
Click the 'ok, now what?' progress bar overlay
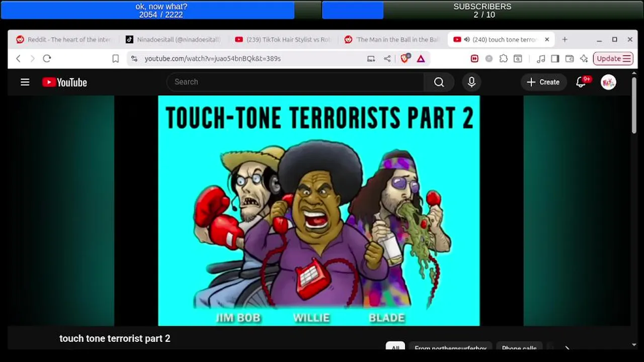pyautogui.click(x=161, y=10)
